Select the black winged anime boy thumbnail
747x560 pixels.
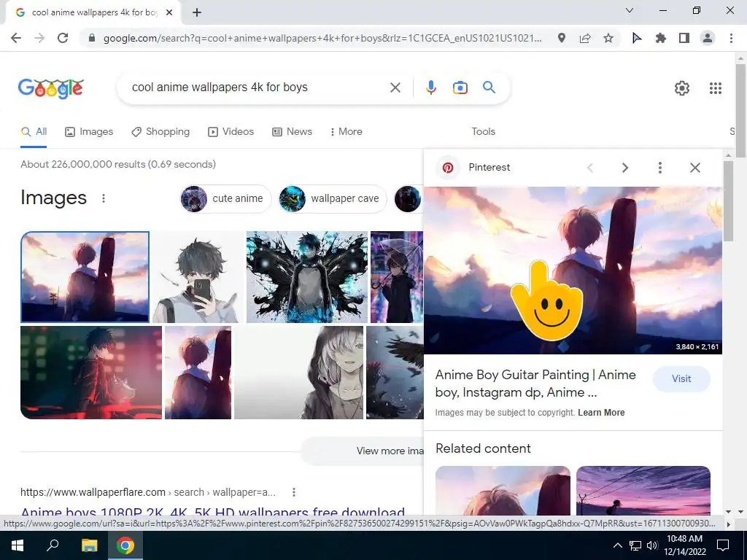tap(307, 276)
